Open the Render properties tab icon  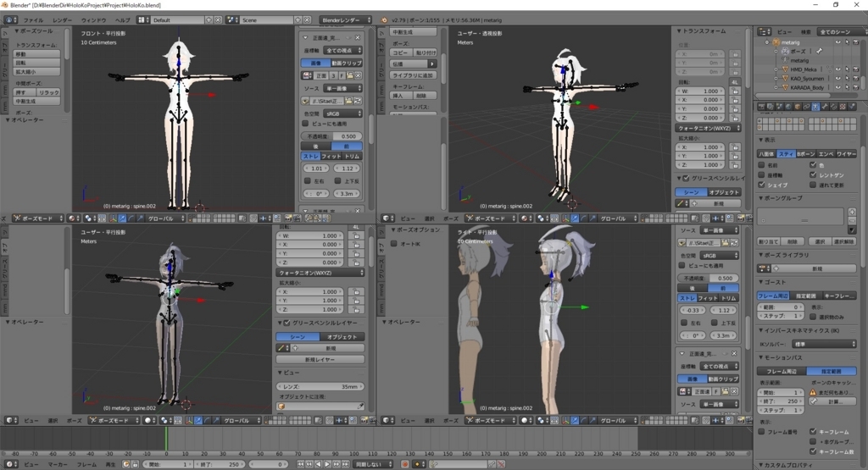(762, 107)
